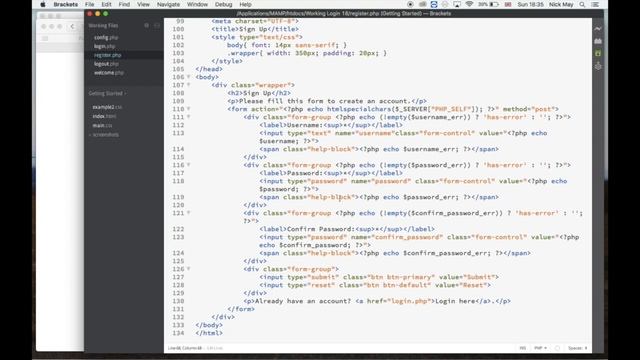Open the Apple menu

click(42, 4)
